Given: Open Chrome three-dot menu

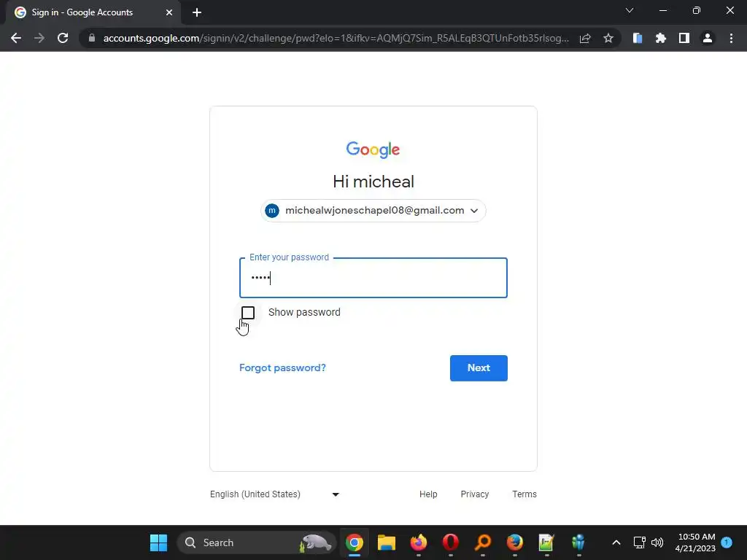Looking at the screenshot, I should 731,38.
